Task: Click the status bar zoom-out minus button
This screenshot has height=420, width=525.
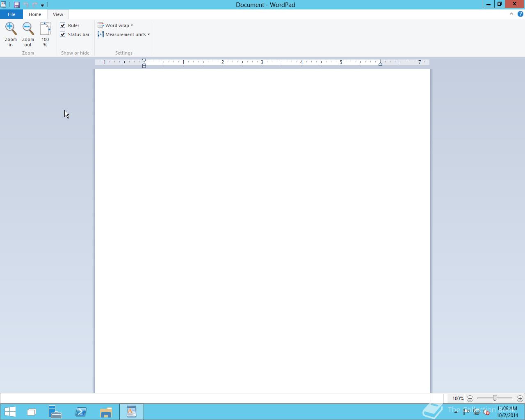Action: (x=470, y=398)
